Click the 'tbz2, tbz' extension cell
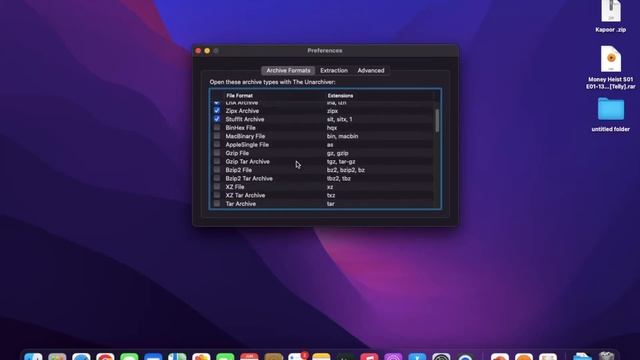The width and height of the screenshot is (640, 360). pyautogui.click(x=339, y=179)
